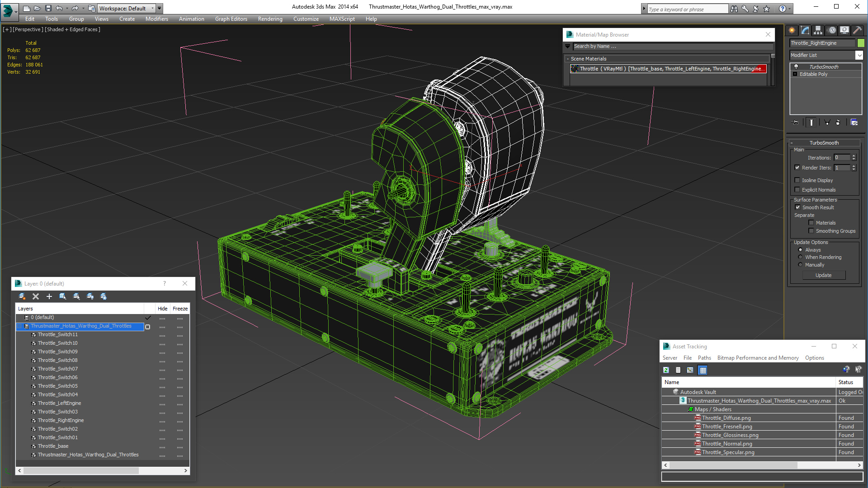Toggle Show End Result icon
This screenshot has height=488, width=868.
click(x=811, y=122)
